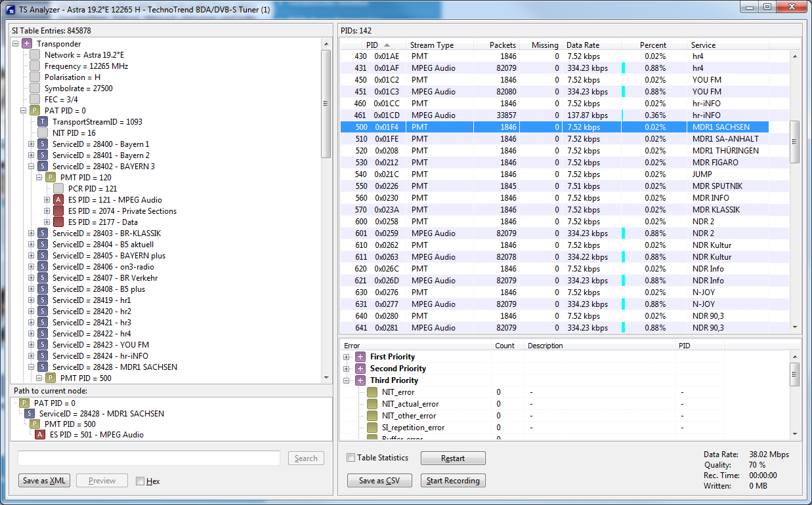Click the BR-KLASSIK service S icon

tap(43, 233)
